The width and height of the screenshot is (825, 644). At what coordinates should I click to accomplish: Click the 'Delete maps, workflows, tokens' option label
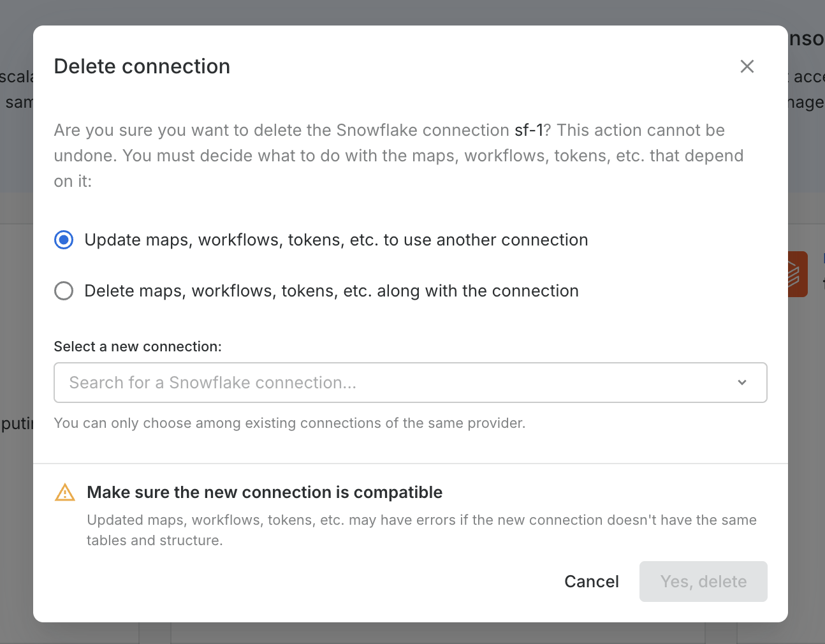tap(331, 291)
